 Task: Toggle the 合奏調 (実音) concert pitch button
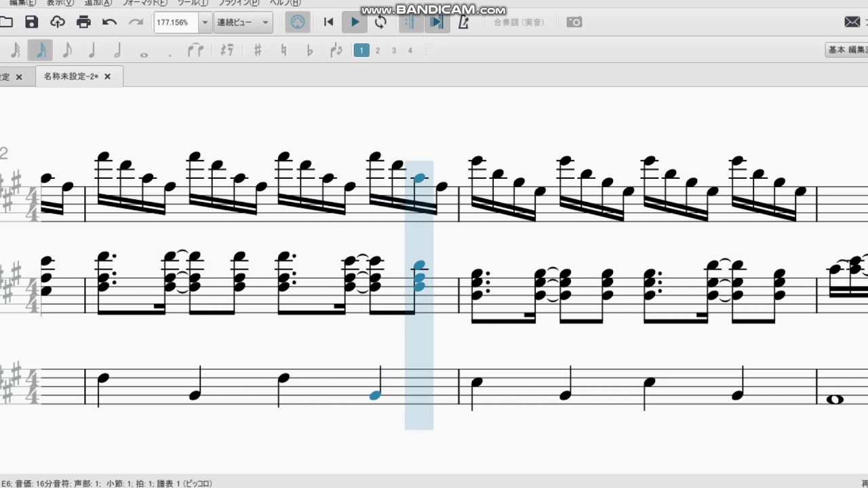click(x=519, y=22)
